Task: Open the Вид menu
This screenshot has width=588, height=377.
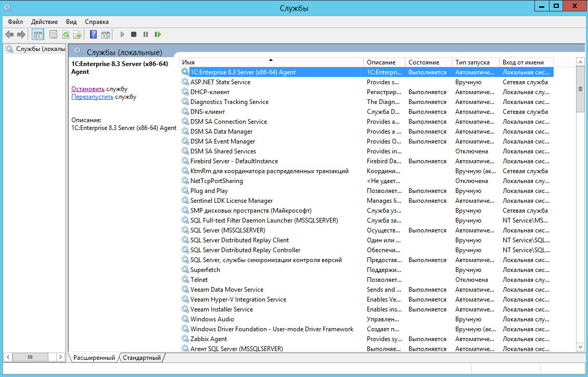Action: pyautogui.click(x=71, y=22)
